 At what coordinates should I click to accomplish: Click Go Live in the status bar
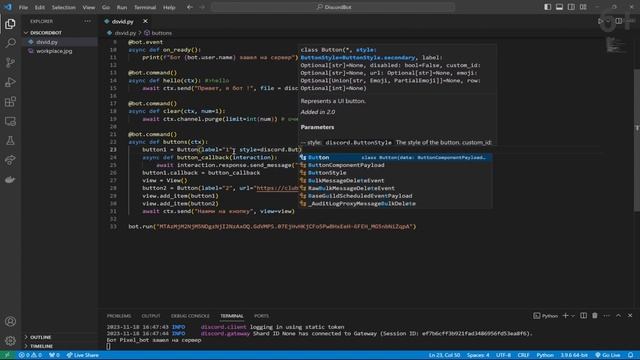[x=608, y=355]
